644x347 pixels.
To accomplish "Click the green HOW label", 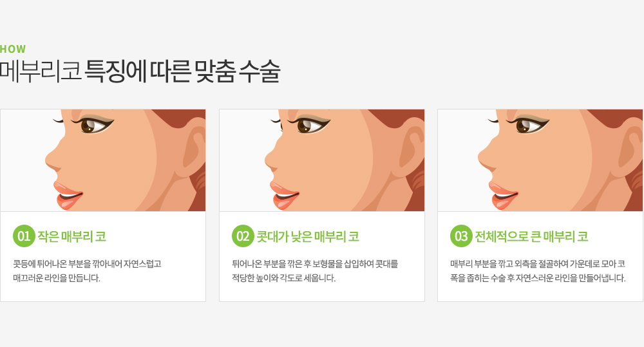I will pyautogui.click(x=13, y=50).
